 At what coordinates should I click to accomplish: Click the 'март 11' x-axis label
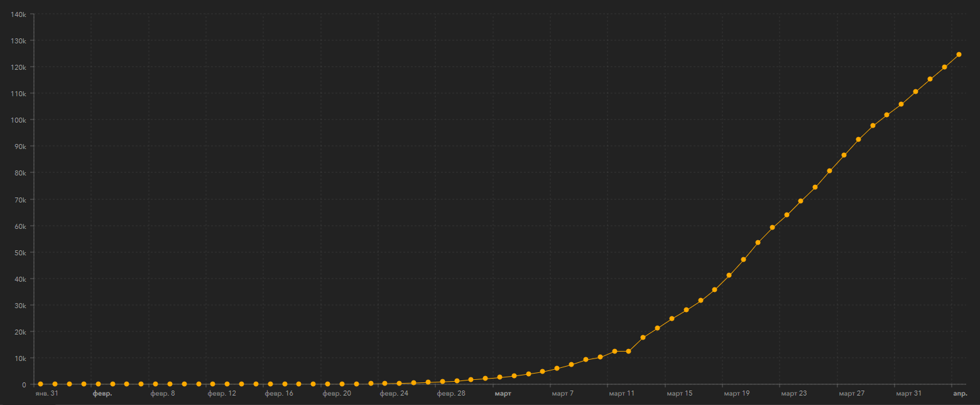coord(621,394)
